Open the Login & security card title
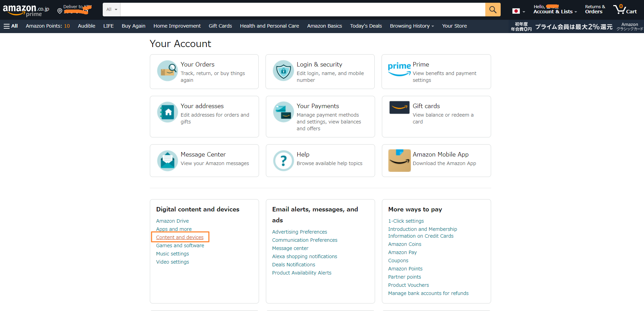This screenshot has height=311, width=644. (319, 64)
